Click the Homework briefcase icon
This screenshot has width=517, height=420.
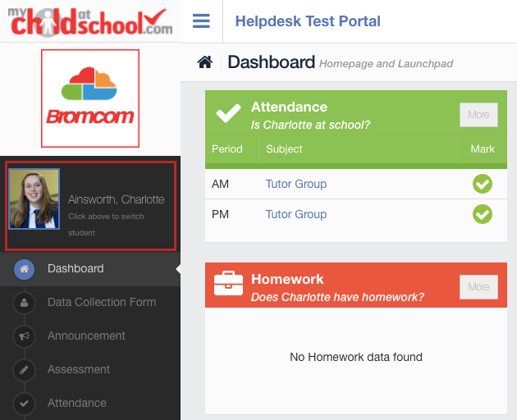pos(228,284)
